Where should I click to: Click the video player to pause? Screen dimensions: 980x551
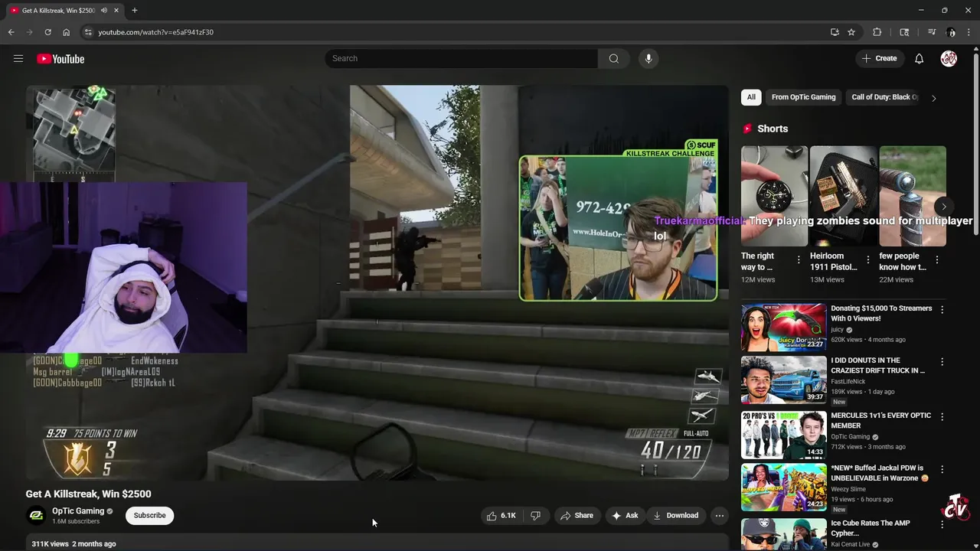[x=377, y=282]
